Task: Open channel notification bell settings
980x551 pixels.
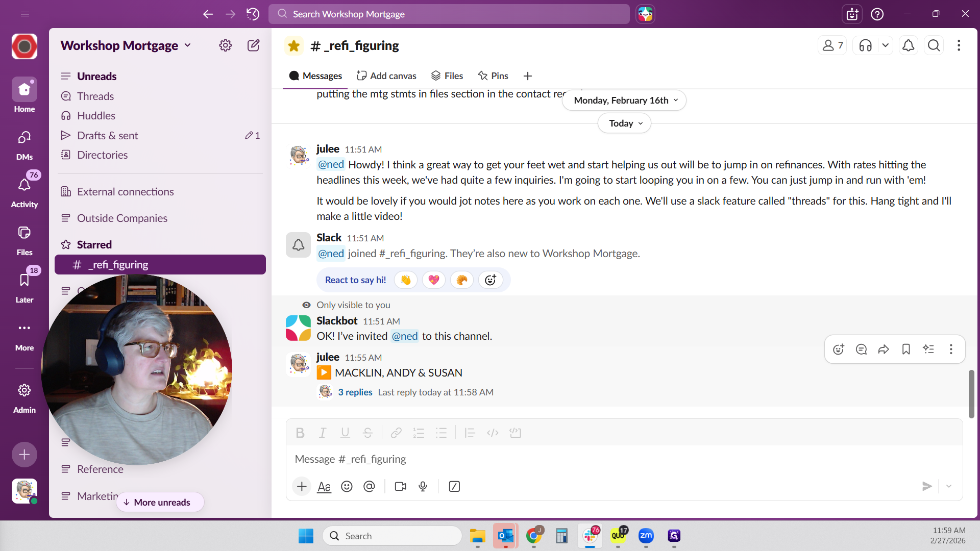Action: click(x=908, y=45)
